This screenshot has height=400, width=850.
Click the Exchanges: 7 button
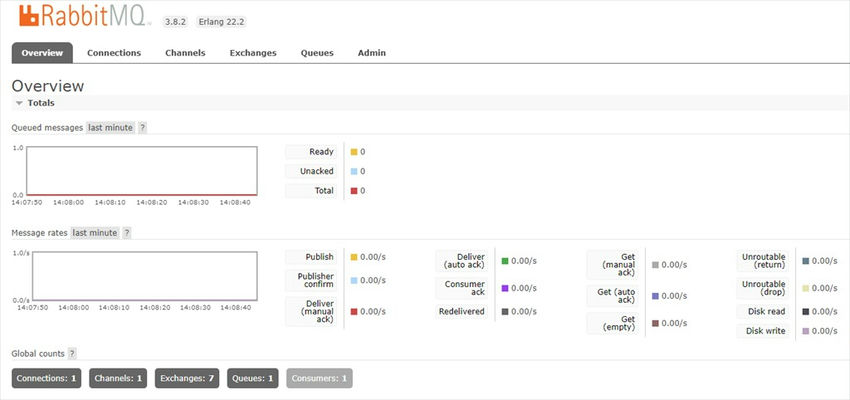coord(187,378)
